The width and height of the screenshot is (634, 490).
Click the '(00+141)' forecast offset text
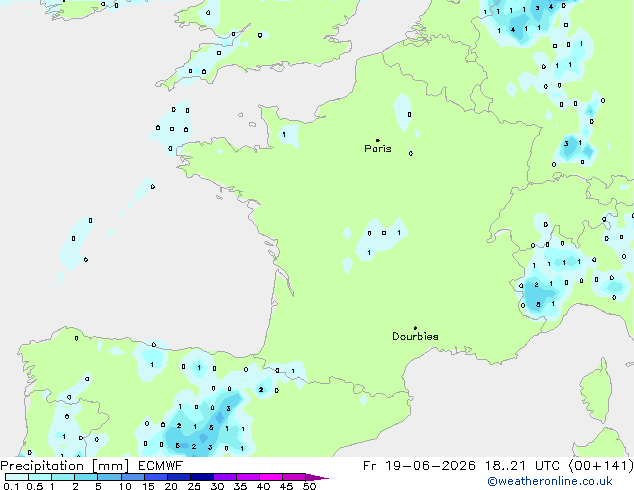(601, 466)
